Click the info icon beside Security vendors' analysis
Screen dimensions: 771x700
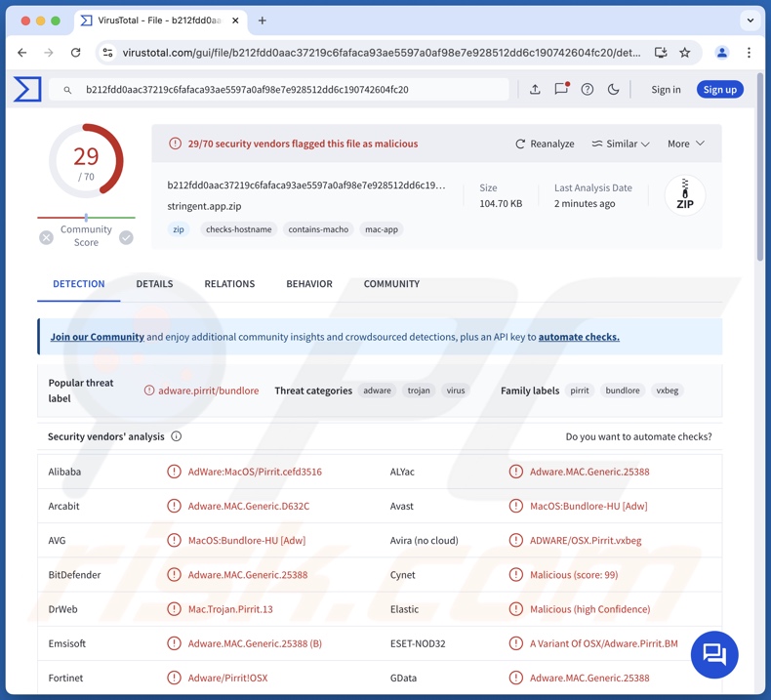point(176,436)
